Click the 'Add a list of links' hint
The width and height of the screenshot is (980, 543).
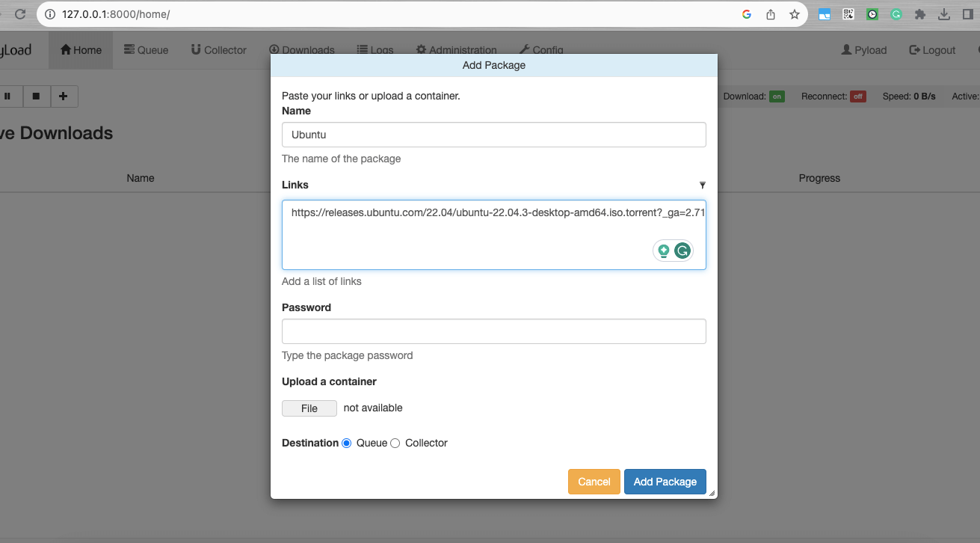click(x=321, y=281)
